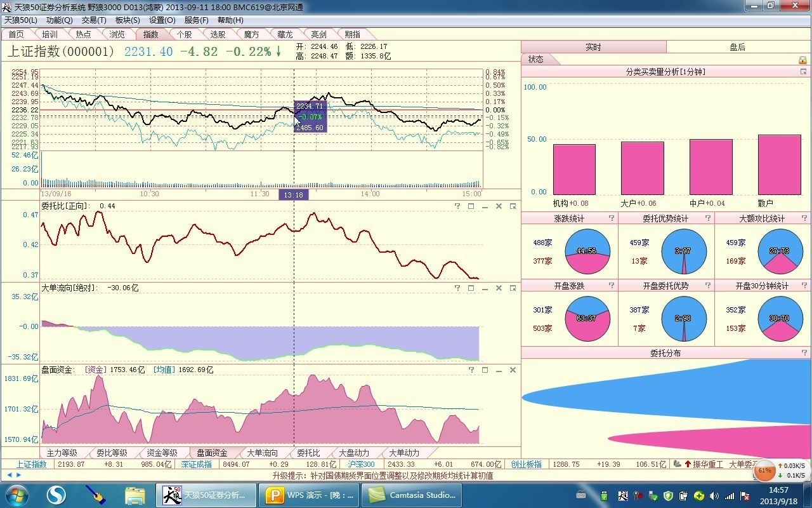Open the Windows Start menu
This screenshot has height=508, width=812.
click(16, 495)
